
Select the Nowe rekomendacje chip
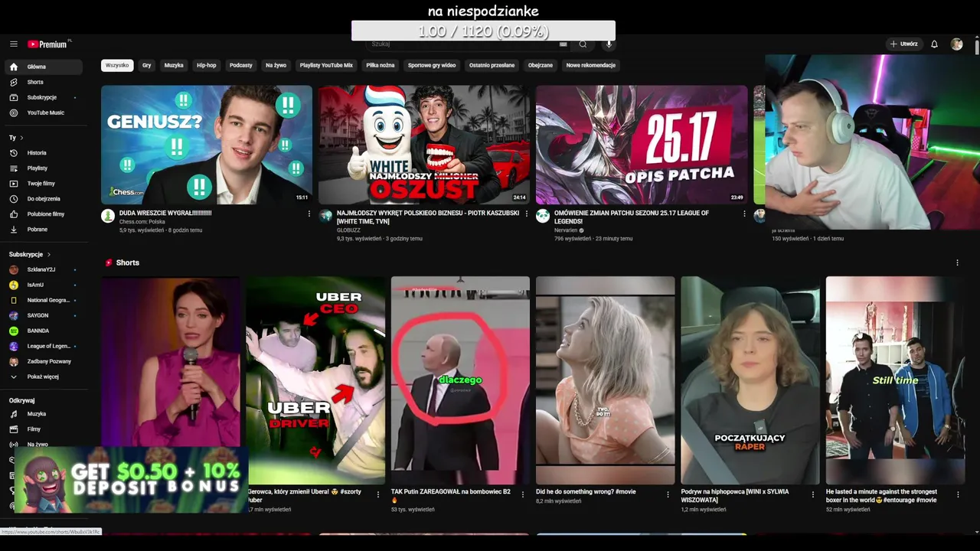(591, 66)
